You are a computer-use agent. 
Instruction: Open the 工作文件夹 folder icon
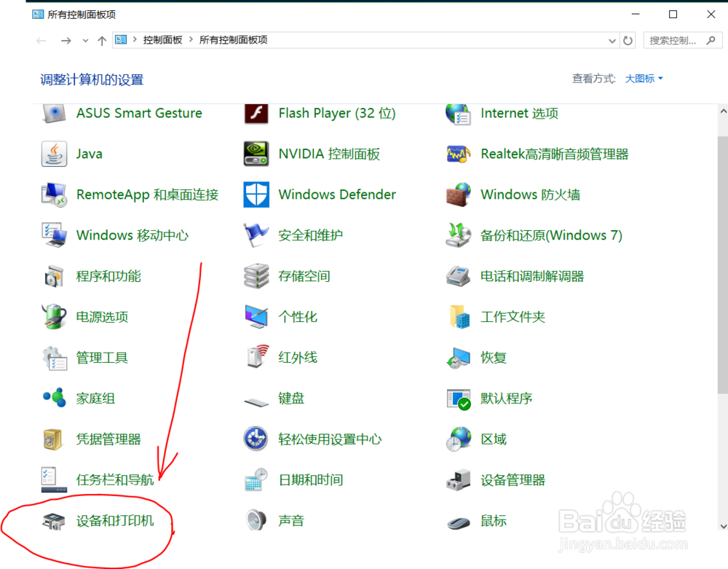point(459,316)
